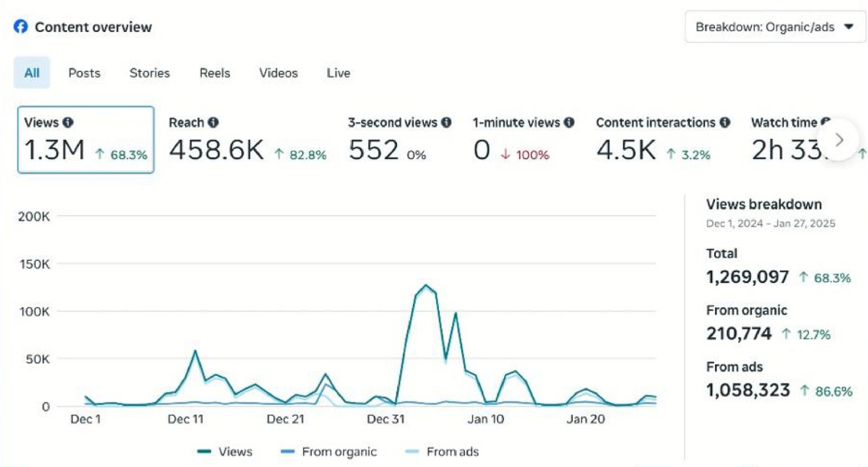Select the Live tab
Viewport: 868px width, 467px height.
click(338, 73)
